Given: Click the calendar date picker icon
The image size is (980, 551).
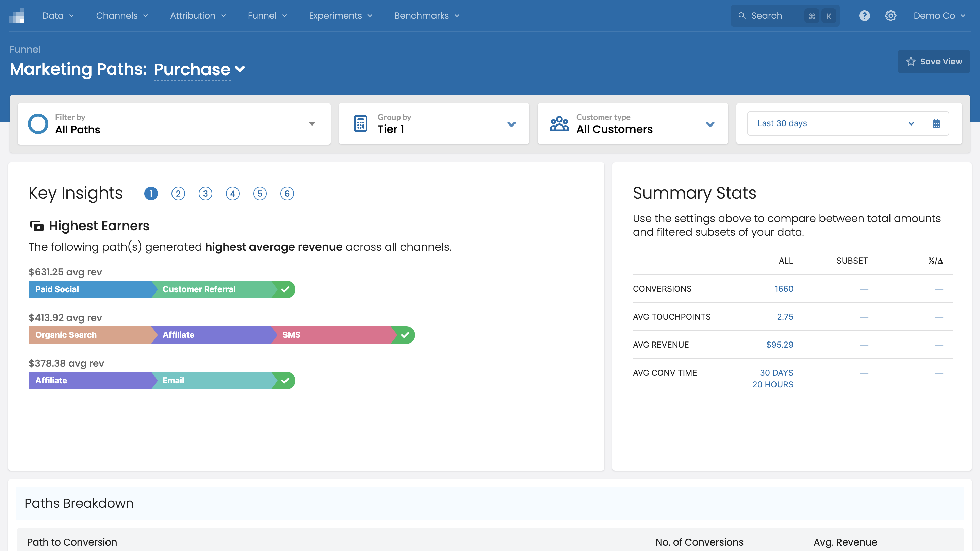Looking at the screenshot, I should [936, 123].
